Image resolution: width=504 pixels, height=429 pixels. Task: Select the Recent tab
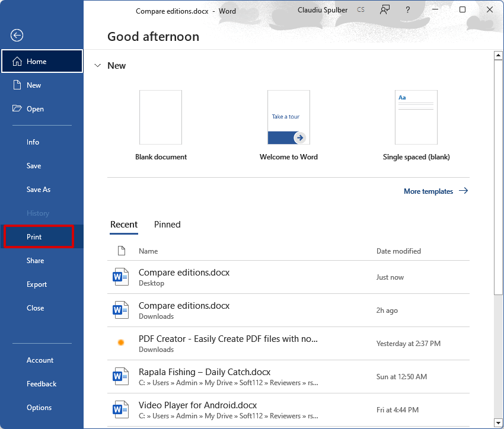[x=124, y=225]
